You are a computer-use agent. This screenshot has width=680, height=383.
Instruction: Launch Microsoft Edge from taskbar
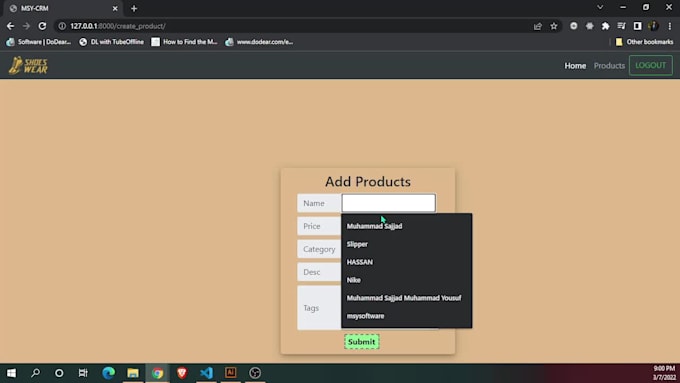tap(108, 373)
